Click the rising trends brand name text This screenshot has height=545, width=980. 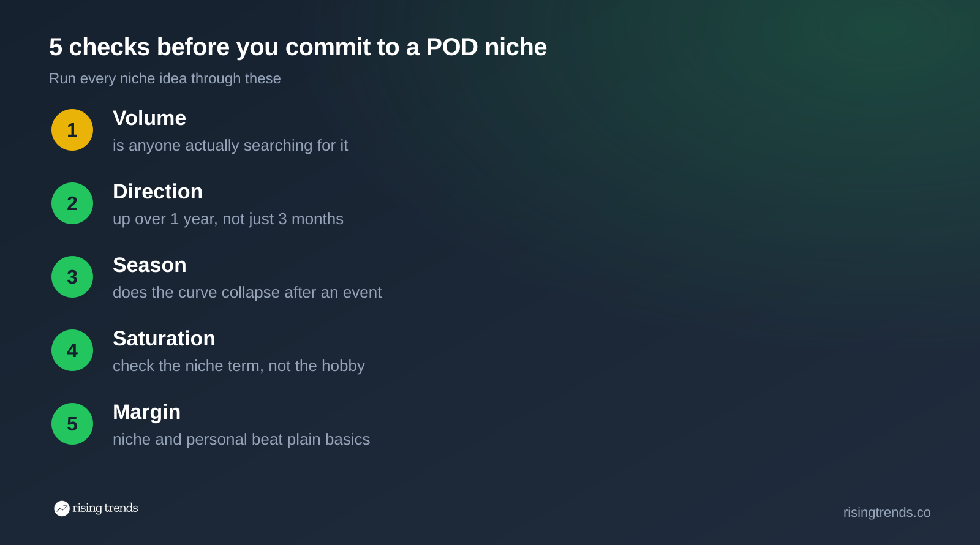pyautogui.click(x=105, y=508)
